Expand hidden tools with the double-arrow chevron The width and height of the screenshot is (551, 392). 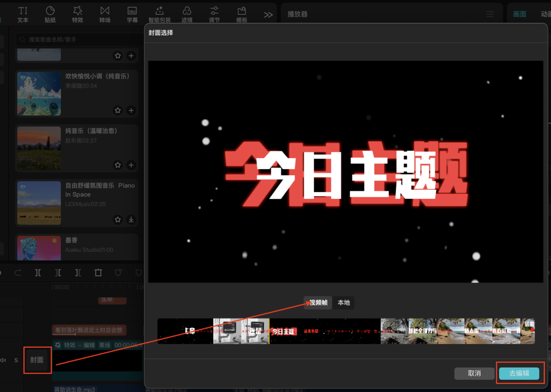tap(268, 14)
